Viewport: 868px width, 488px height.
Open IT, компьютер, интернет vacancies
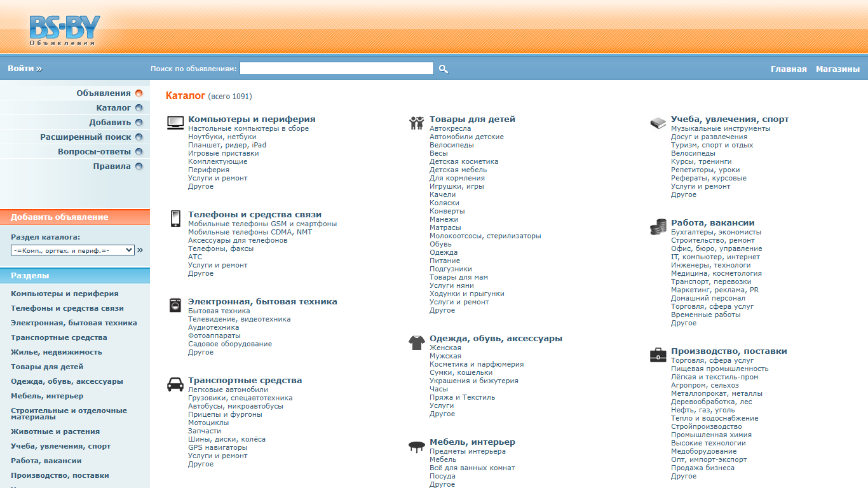click(x=715, y=257)
